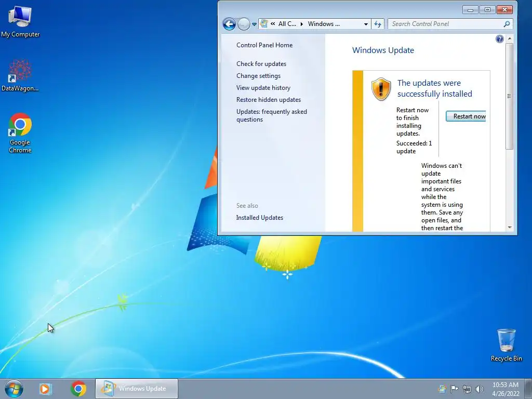Click the 'Windows ...' breadcrumb
Image resolution: width=532 pixels, height=399 pixels.
[324, 24]
